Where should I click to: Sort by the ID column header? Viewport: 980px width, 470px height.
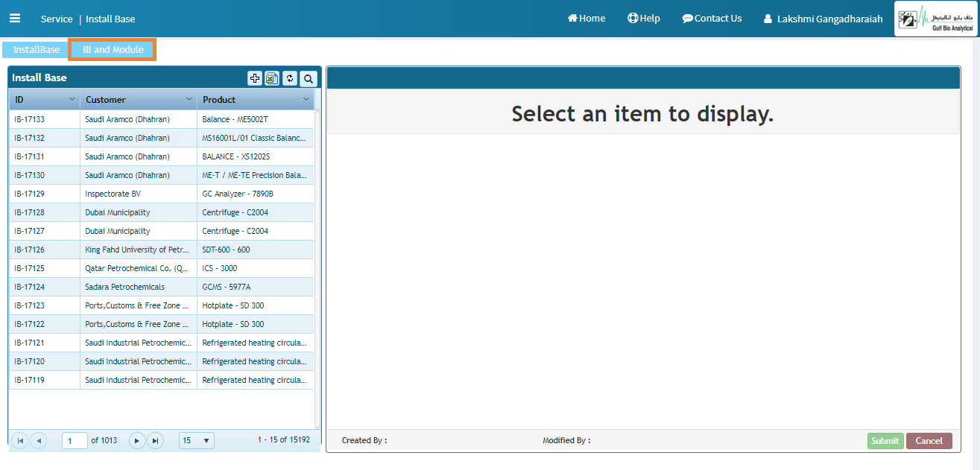[x=19, y=100]
